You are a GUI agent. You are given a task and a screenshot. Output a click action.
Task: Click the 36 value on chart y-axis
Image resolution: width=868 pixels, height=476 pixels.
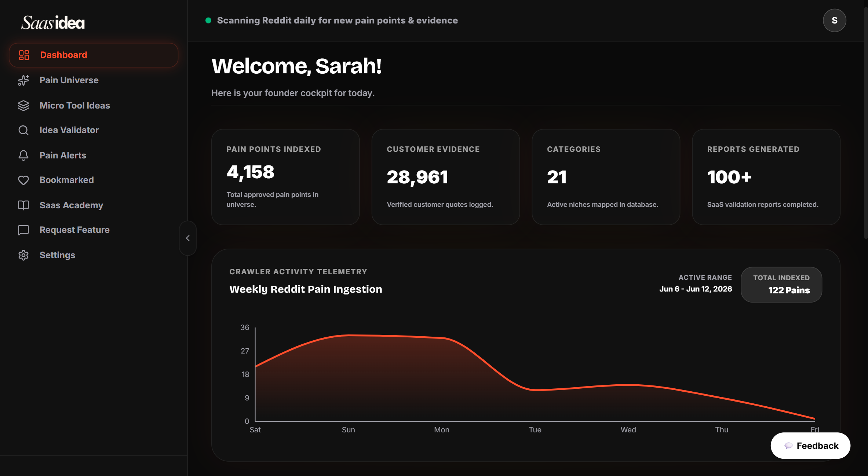click(x=245, y=327)
